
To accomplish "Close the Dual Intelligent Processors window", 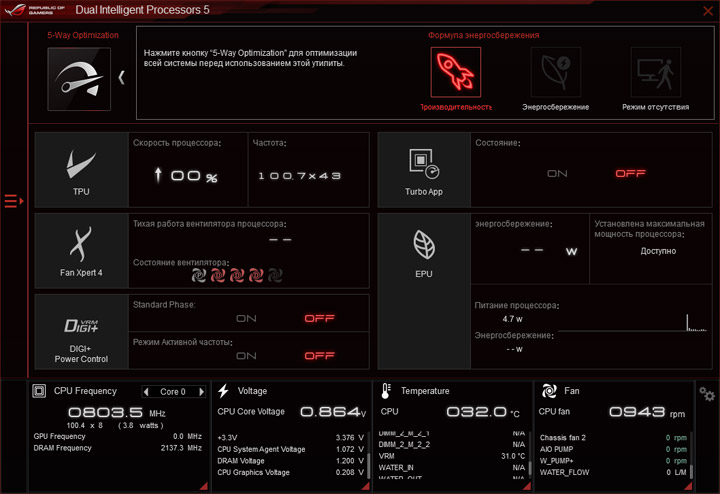I will pyautogui.click(x=708, y=11).
